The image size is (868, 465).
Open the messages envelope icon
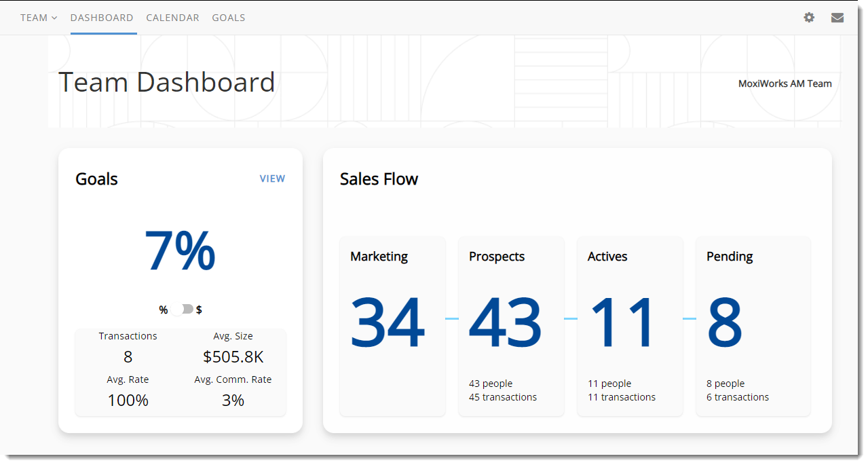click(x=837, y=18)
